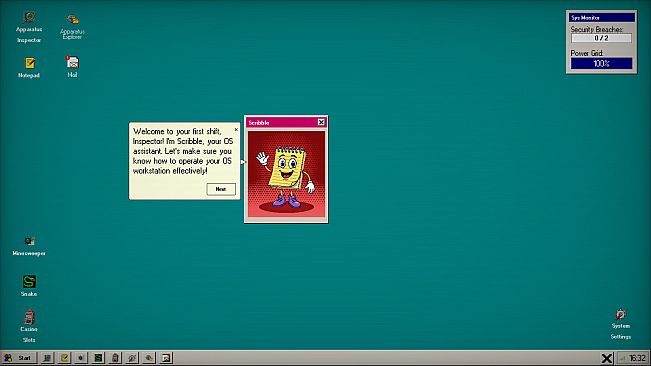The image size is (651, 366).
Task: Click the picture taskbar shortcut at far right
Action: (166, 358)
